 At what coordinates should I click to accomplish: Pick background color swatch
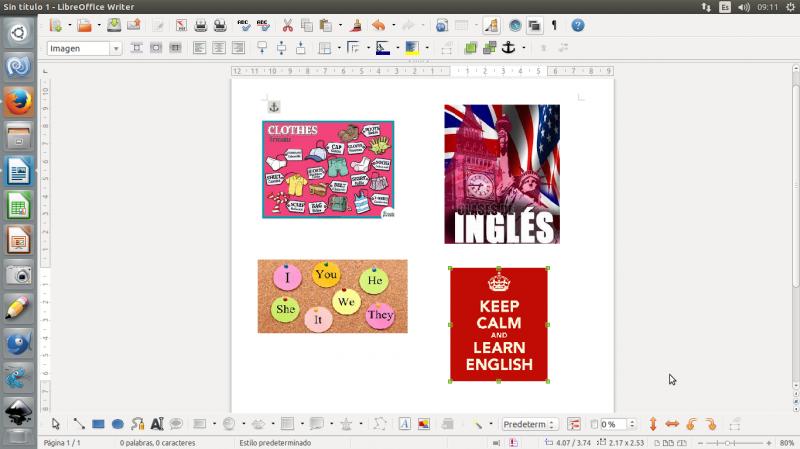point(412,48)
